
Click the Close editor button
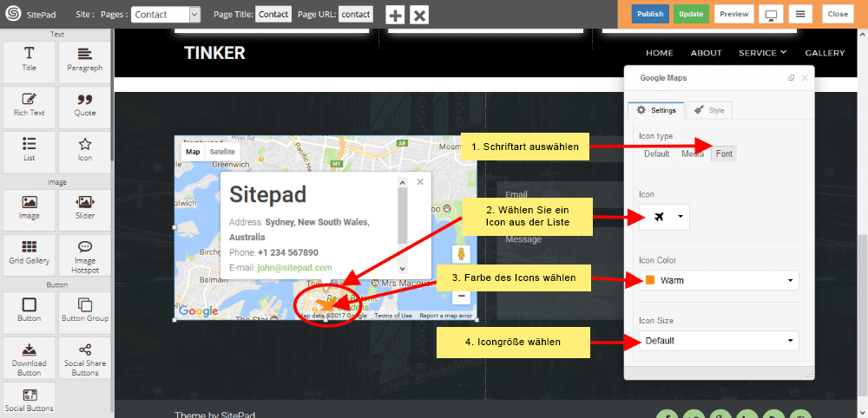(x=838, y=14)
